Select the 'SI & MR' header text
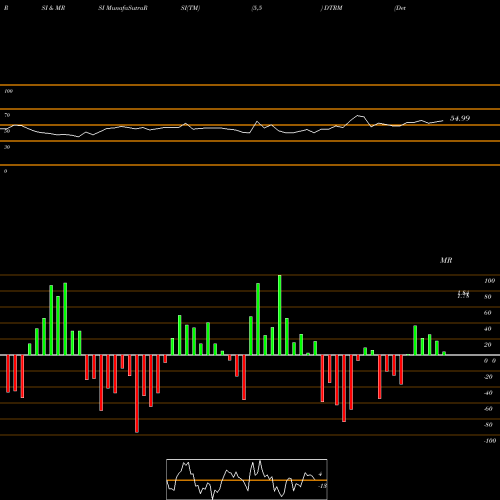The width and height of the screenshot is (500, 500). 53,8
